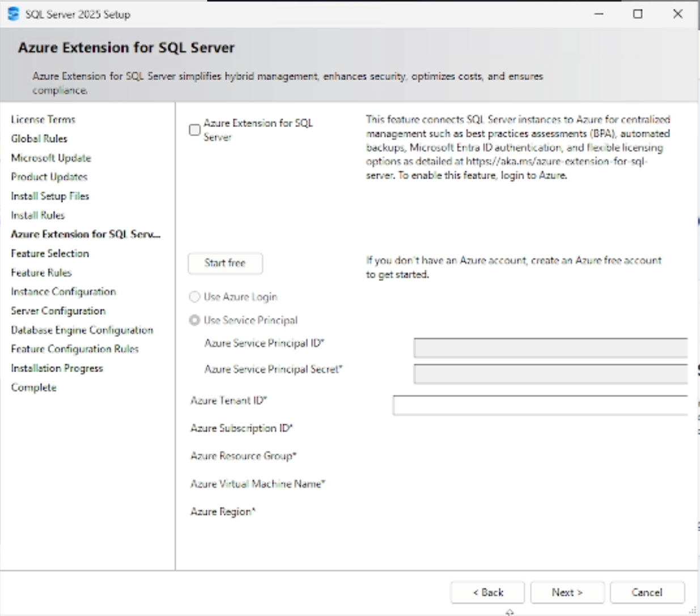Click the Back button

click(487, 592)
